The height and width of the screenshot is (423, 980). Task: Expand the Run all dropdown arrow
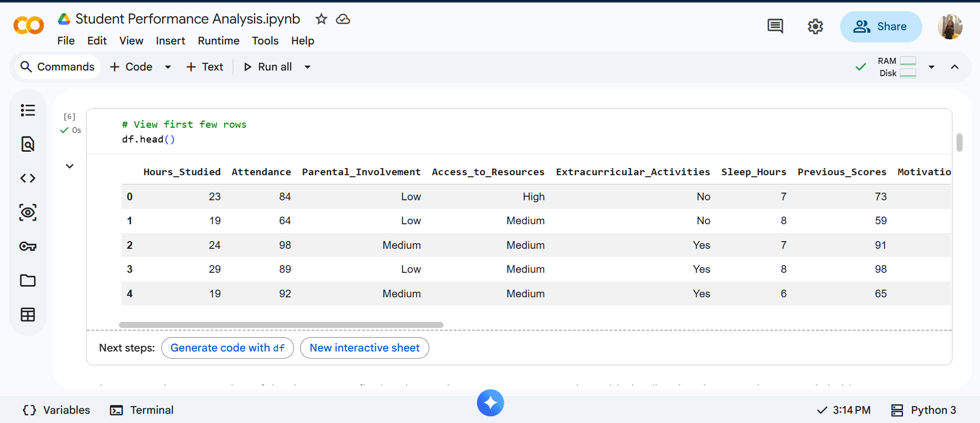pos(307,67)
